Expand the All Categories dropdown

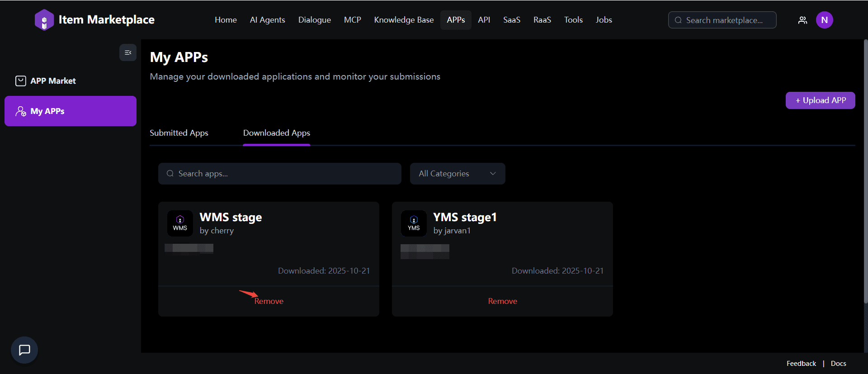[457, 174]
